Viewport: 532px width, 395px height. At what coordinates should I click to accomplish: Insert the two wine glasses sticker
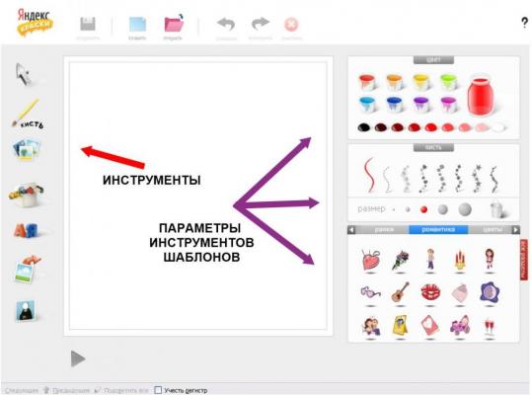(x=490, y=327)
